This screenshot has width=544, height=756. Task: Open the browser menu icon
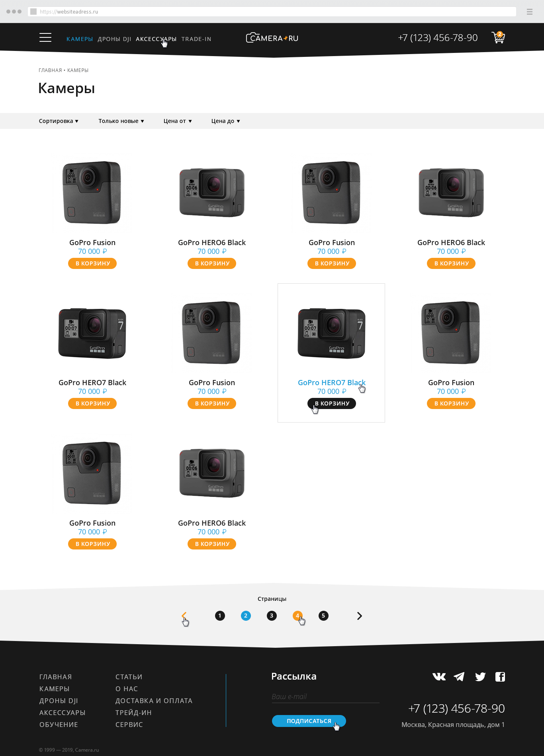[x=530, y=12]
